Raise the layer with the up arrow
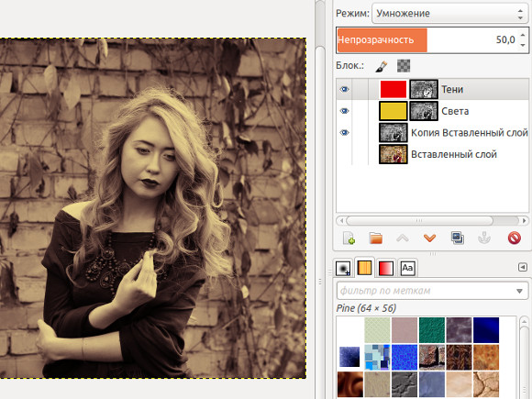532x399 pixels. pyautogui.click(x=403, y=238)
